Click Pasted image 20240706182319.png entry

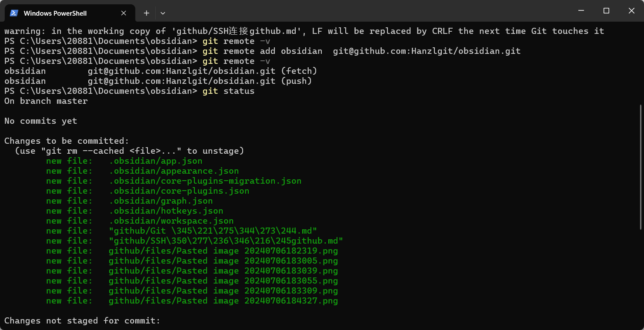223,251
